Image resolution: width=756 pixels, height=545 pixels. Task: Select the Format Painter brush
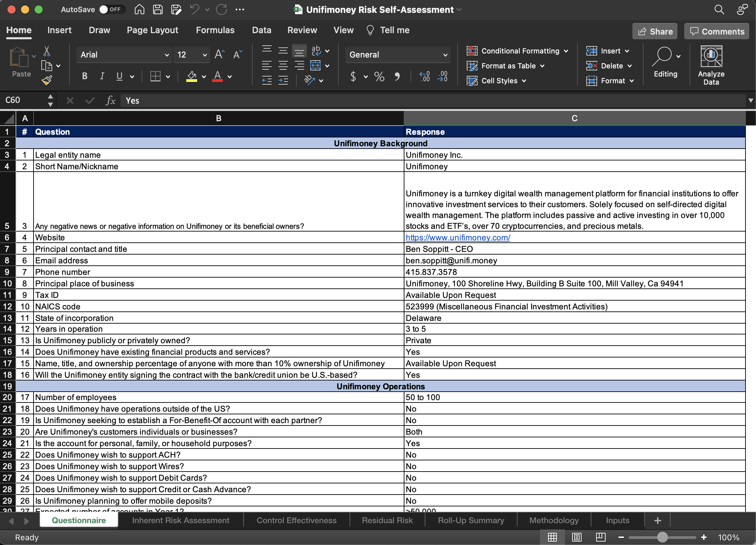47,80
